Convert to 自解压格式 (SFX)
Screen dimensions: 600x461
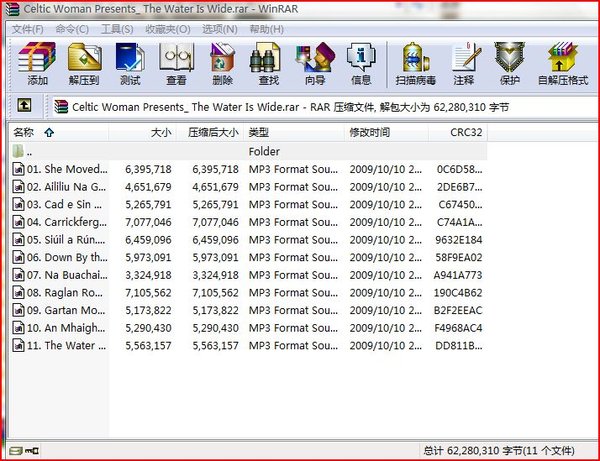[562, 64]
